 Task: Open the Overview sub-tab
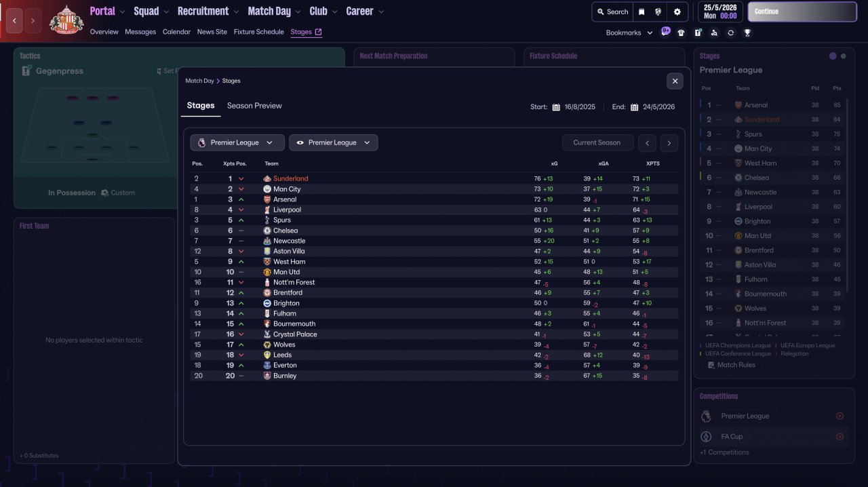click(x=104, y=32)
